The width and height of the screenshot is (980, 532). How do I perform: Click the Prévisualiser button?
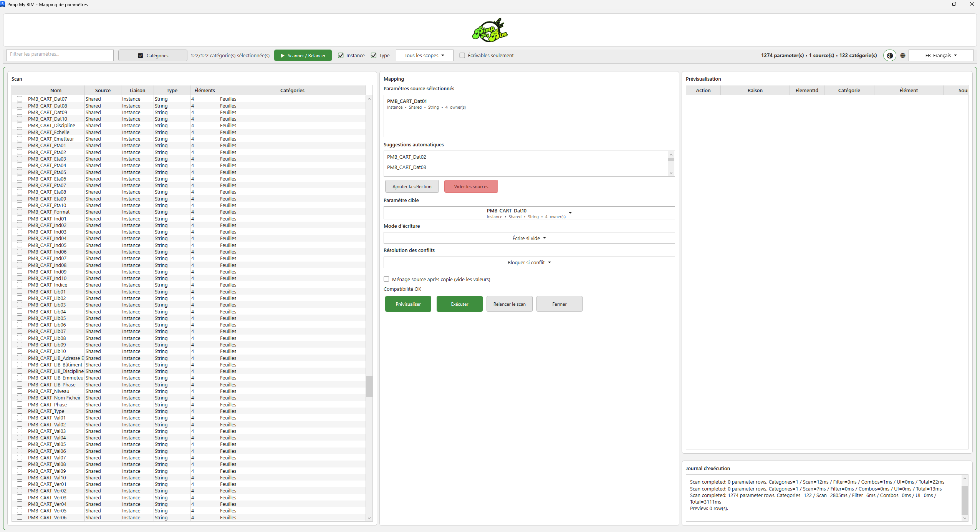point(408,304)
